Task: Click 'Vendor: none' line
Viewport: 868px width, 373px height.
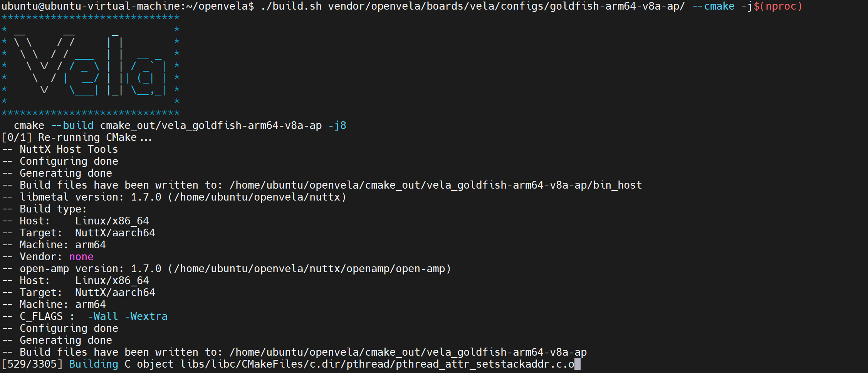Action: pyautogui.click(x=48, y=257)
